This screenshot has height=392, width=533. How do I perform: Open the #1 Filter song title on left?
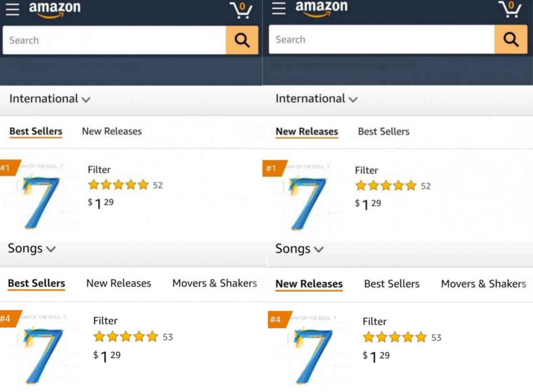(x=99, y=169)
